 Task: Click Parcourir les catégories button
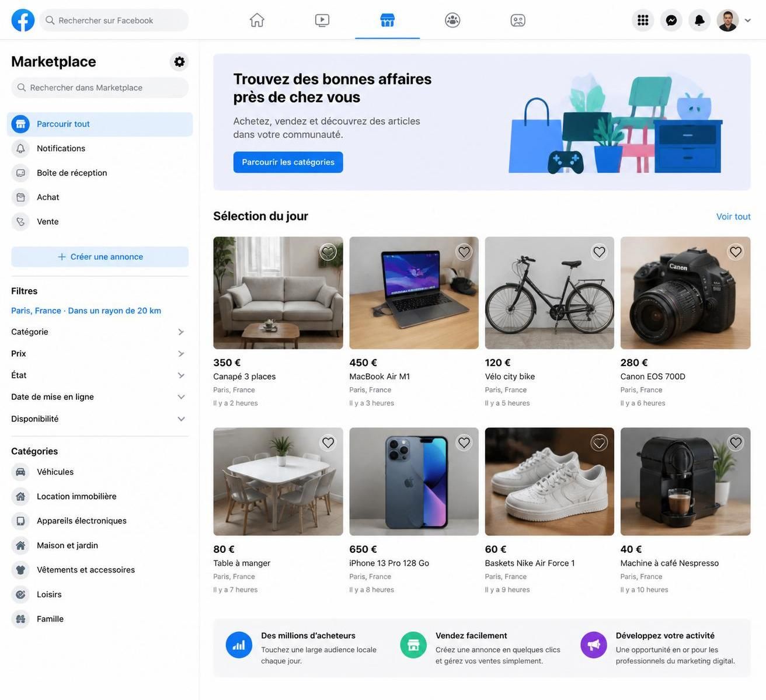288,162
